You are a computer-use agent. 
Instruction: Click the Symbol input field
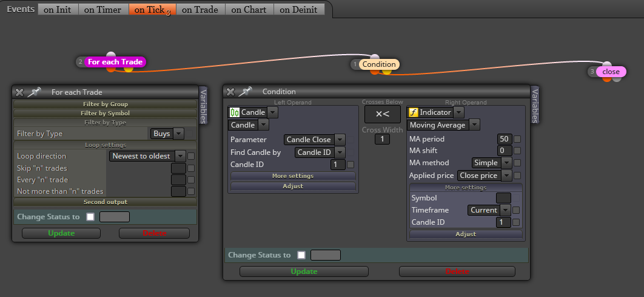(x=503, y=198)
